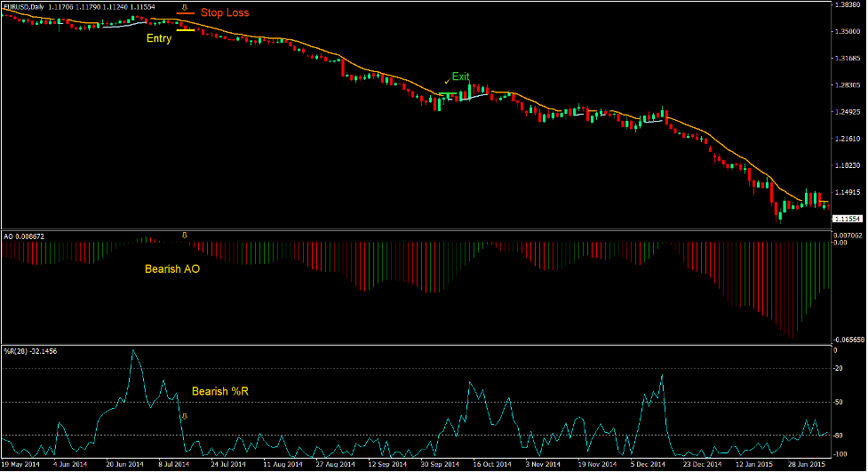Select the Stop Loss text label

tap(224, 13)
